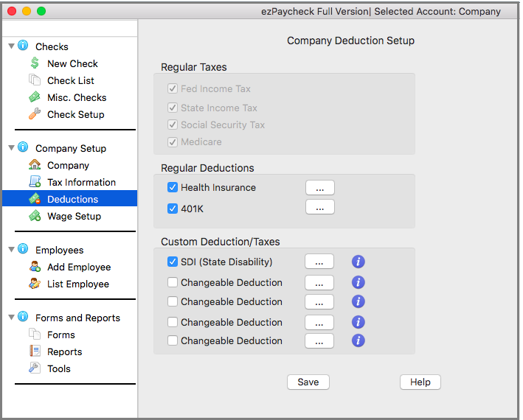This screenshot has height=420, width=523.
Task: Click the Tools icon in sidebar
Action: pyautogui.click(x=35, y=368)
